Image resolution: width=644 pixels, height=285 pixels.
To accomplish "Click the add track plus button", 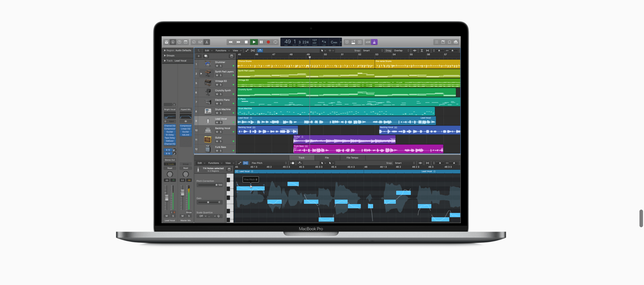I will [198, 56].
